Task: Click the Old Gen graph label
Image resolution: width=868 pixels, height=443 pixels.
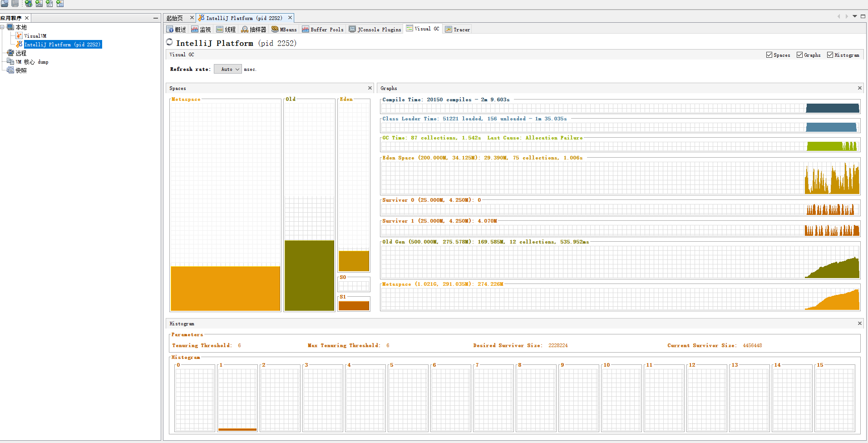Action: pyautogui.click(x=485, y=242)
